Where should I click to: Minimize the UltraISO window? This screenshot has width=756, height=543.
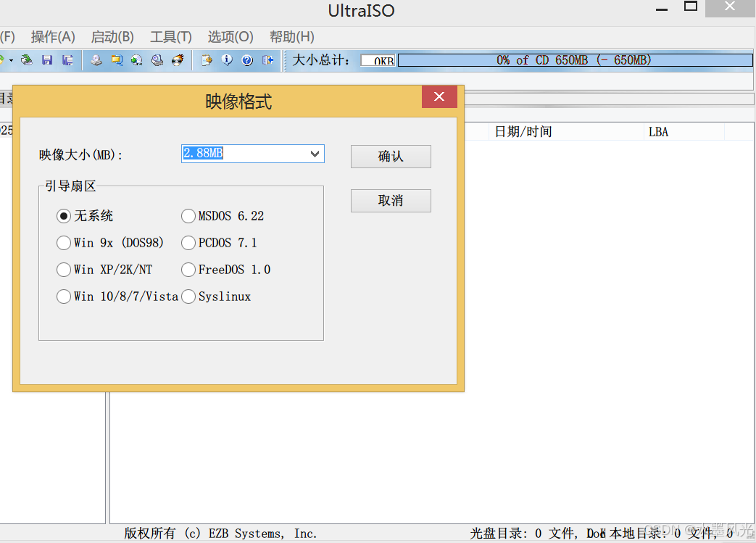(662, 9)
